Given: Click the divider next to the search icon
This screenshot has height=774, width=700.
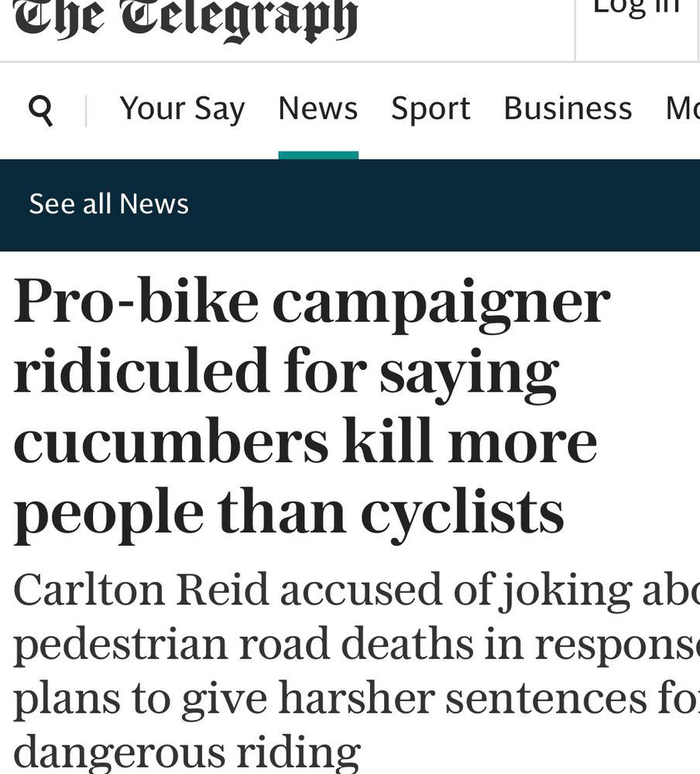Looking at the screenshot, I should tap(86, 111).
